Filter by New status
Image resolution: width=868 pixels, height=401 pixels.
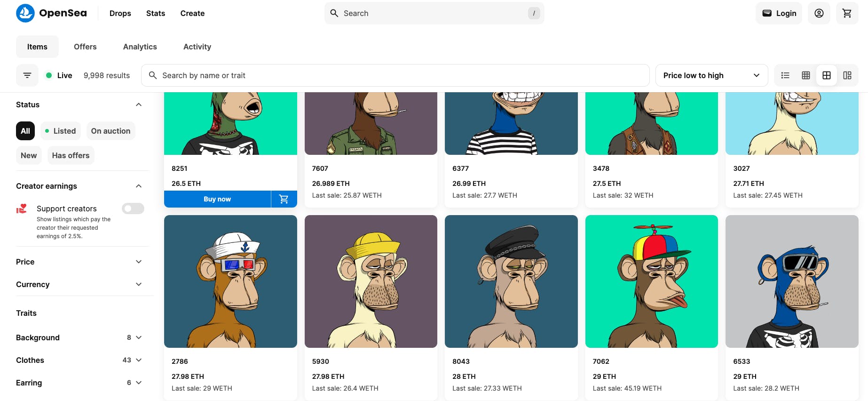29,155
